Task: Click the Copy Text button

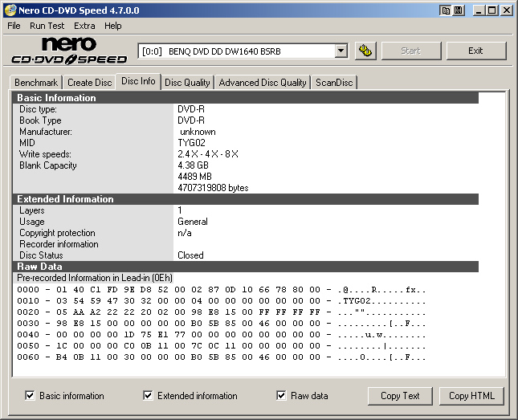Action: 400,396
